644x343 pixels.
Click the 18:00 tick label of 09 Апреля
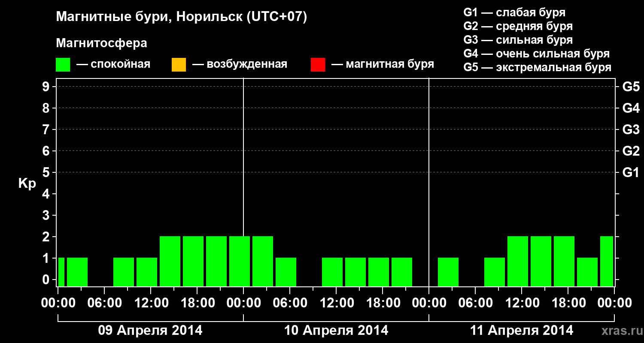click(x=197, y=303)
